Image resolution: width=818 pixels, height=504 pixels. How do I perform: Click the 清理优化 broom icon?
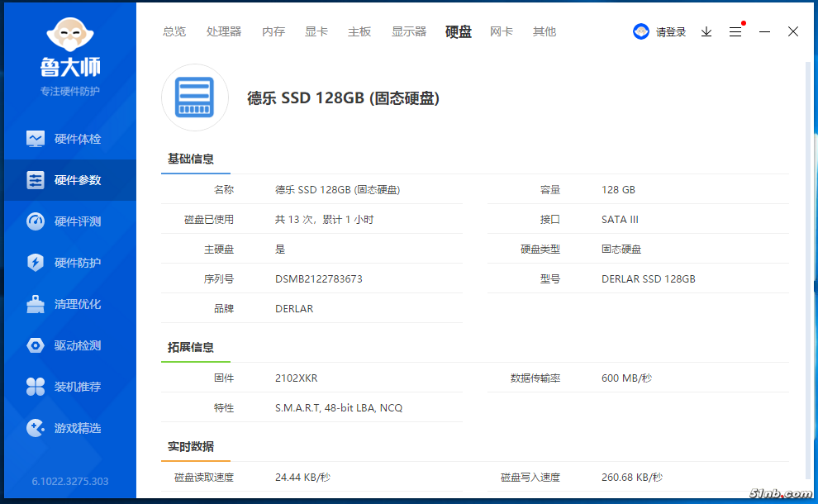[36, 304]
